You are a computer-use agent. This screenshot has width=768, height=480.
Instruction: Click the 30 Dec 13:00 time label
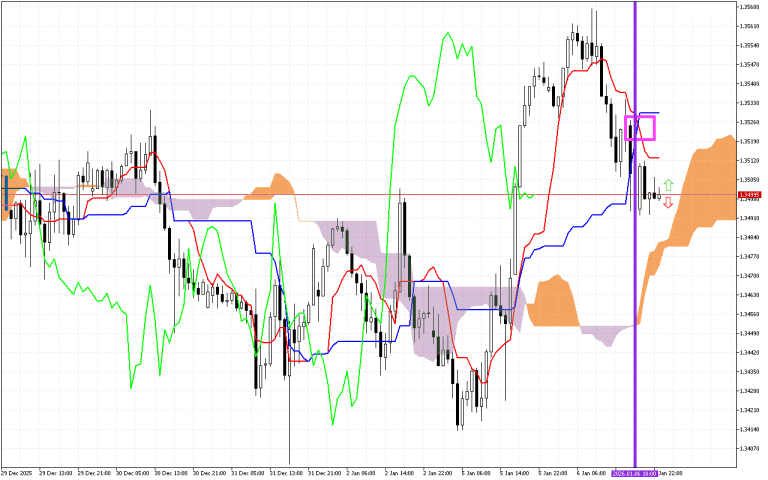[171, 473]
